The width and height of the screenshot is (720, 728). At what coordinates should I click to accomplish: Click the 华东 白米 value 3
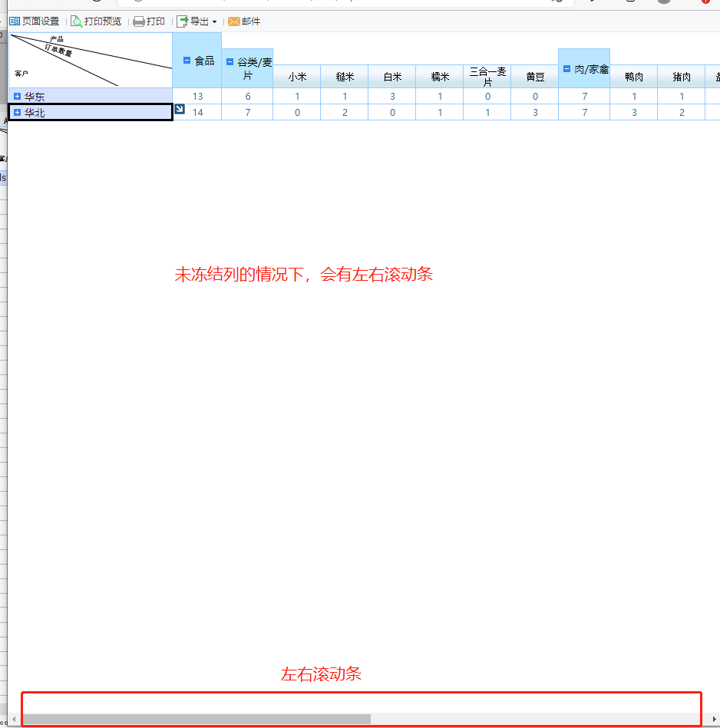[x=392, y=96]
